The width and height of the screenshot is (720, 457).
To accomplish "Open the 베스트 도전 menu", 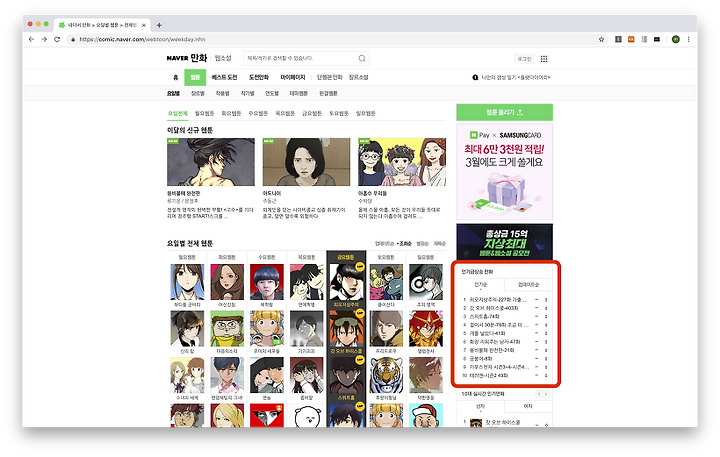I will [224, 77].
